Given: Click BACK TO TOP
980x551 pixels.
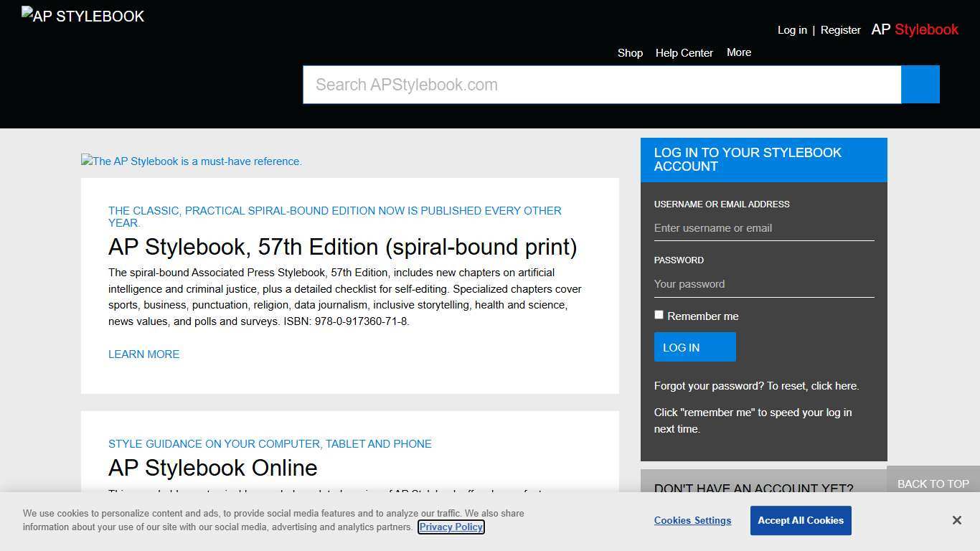Looking at the screenshot, I should pyautogui.click(x=933, y=484).
